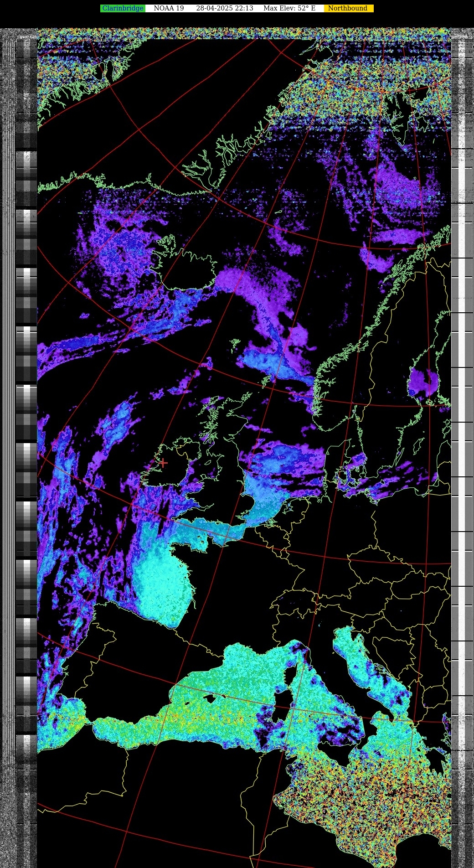Click the 28-04-2025 22:13 timestamp
The width and height of the screenshot is (474, 868).
pos(225,8)
